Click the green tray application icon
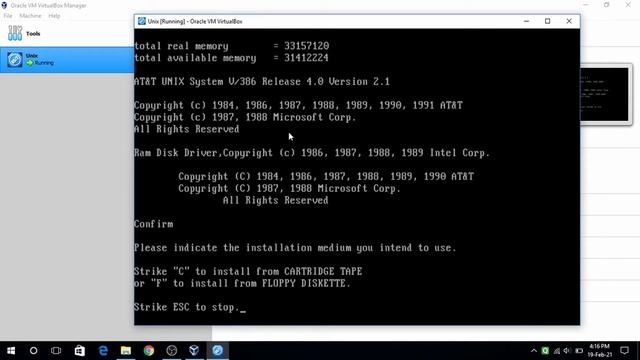640x360 pixels. pos(545,351)
